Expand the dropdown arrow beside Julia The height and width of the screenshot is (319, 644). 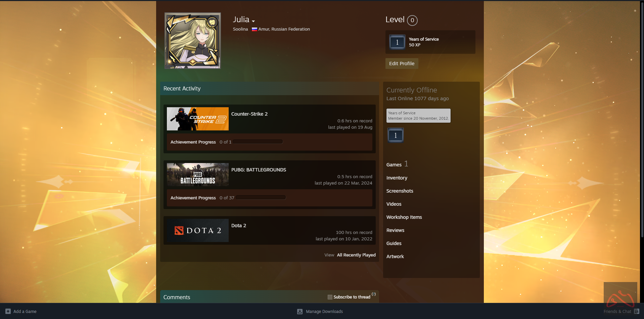253,21
